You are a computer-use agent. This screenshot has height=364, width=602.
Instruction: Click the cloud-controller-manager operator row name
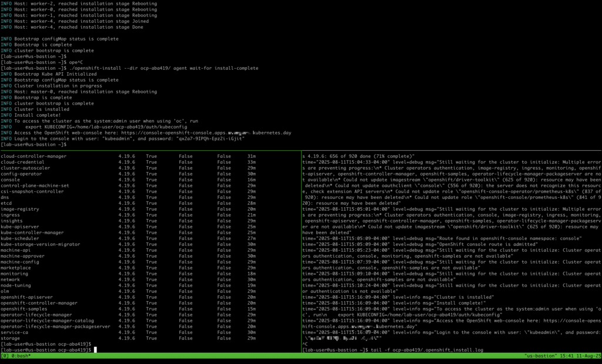click(34, 156)
